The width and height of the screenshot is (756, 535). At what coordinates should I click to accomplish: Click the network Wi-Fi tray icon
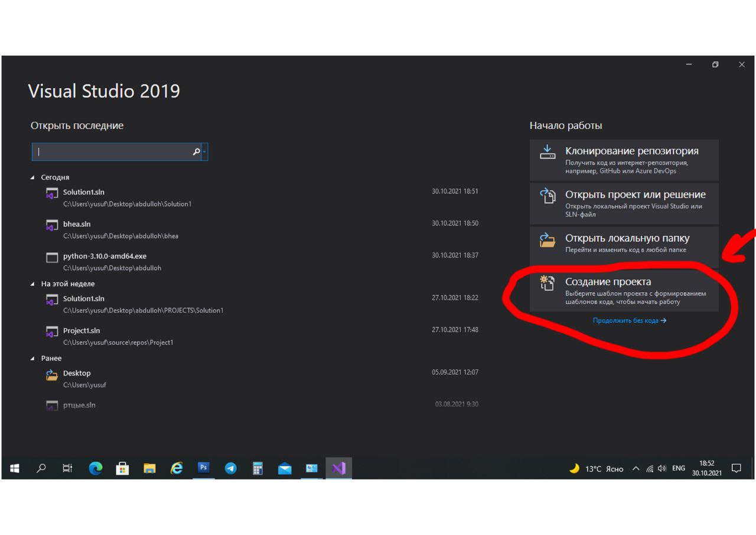click(650, 469)
